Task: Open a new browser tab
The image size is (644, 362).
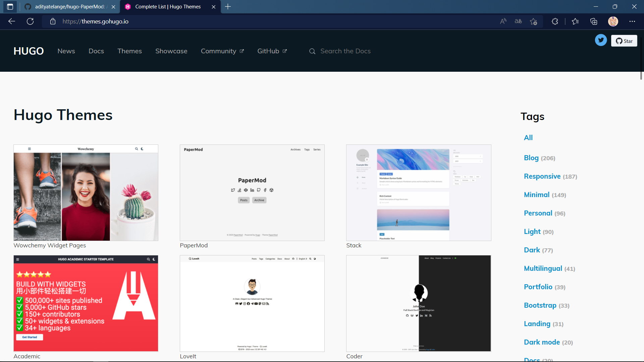Action: (228, 7)
